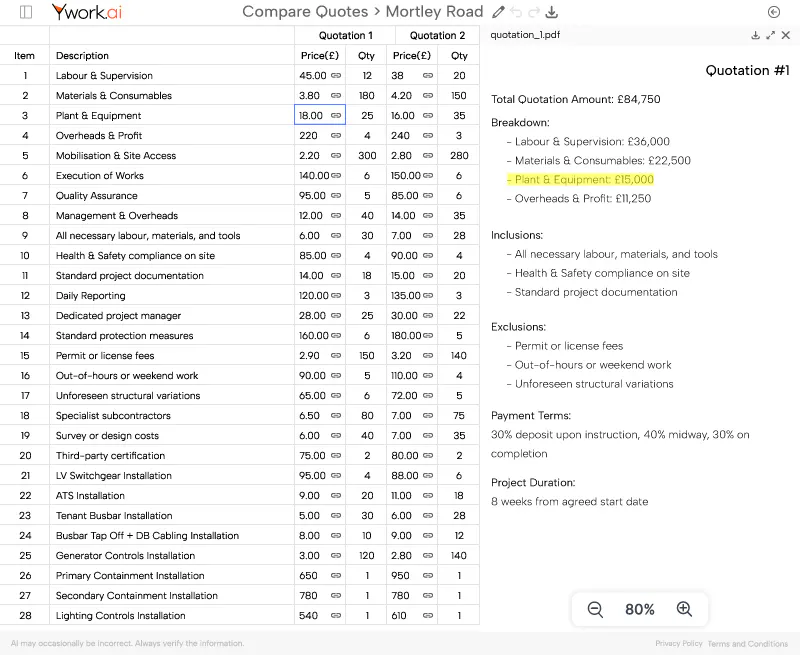Toggle the sidebar panel icon
The image size is (800, 655).
(26, 12)
